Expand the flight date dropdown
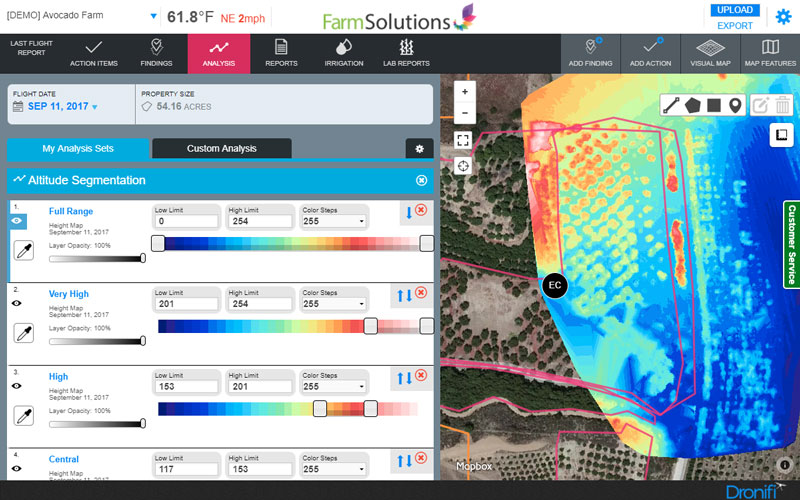This screenshot has height=500, width=800. pyautogui.click(x=95, y=106)
